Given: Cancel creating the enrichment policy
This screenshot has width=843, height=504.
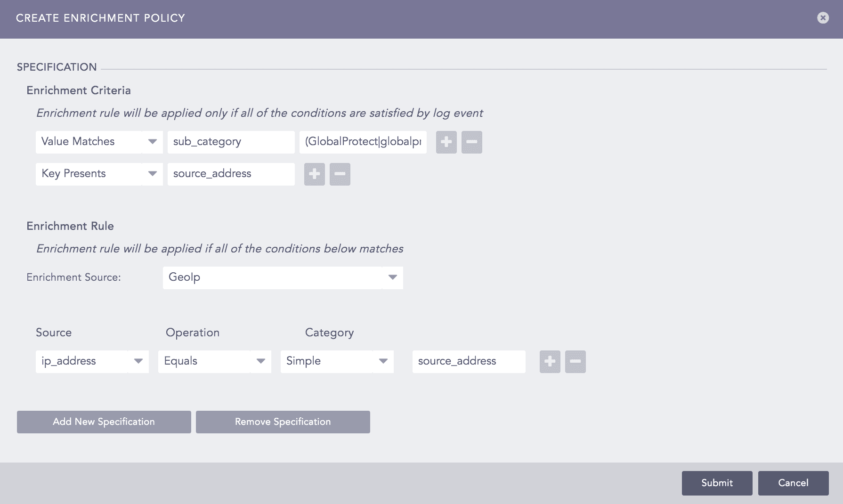Looking at the screenshot, I should tap(793, 483).
